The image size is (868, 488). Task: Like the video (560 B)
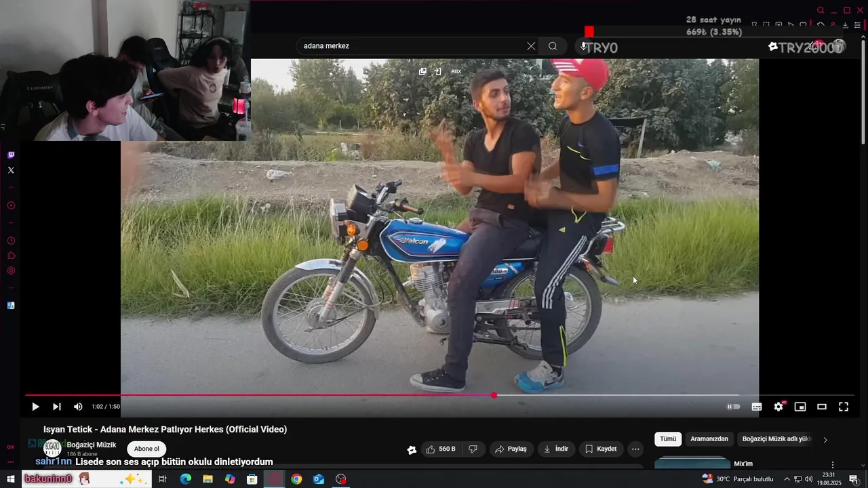point(441,449)
